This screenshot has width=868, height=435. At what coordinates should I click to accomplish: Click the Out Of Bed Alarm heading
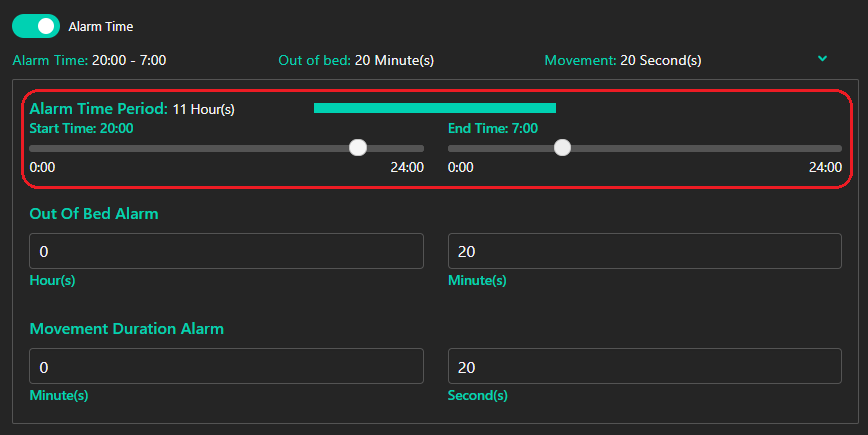94,214
